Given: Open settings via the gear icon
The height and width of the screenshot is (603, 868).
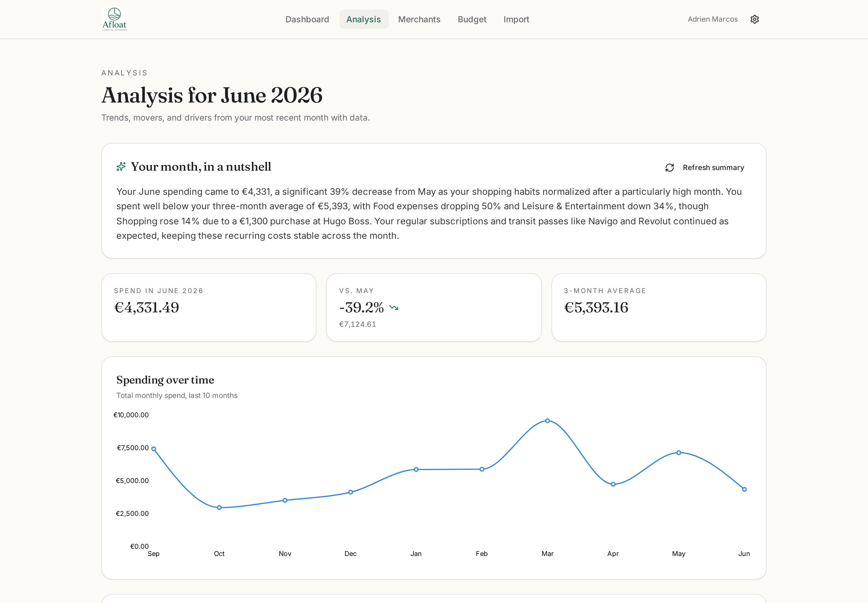Looking at the screenshot, I should point(754,19).
